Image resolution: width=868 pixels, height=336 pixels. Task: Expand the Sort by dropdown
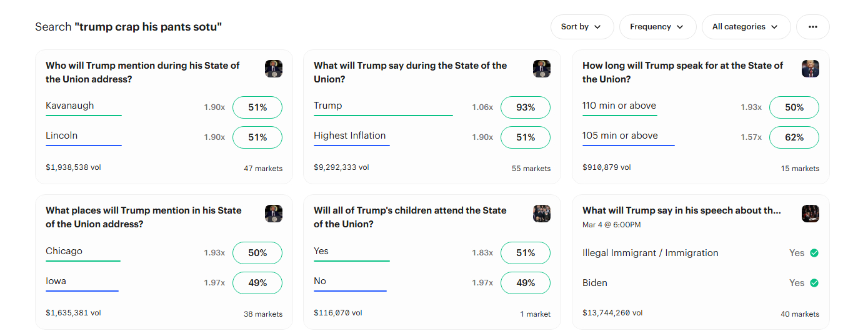[582, 27]
